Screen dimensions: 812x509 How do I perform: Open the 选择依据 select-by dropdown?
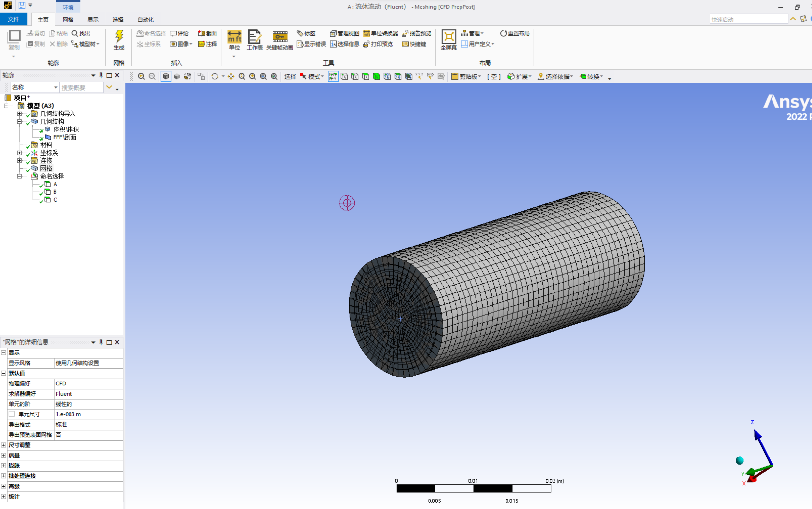click(555, 77)
